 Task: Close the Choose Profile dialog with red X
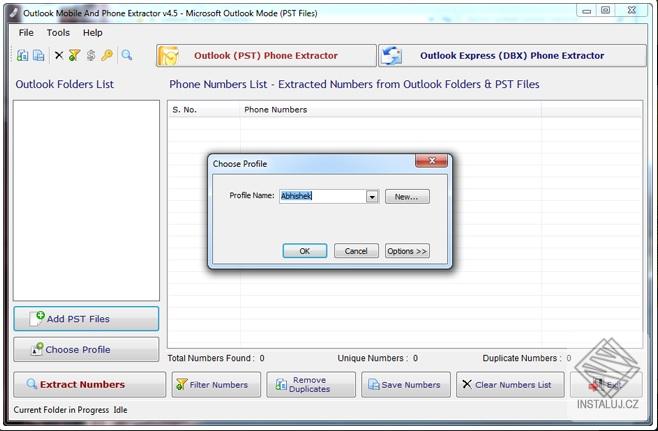point(431,161)
